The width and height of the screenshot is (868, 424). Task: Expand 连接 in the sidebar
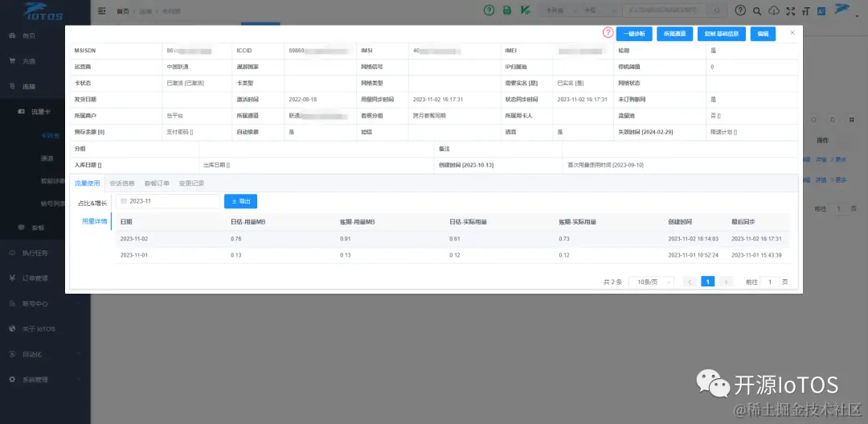(29, 86)
